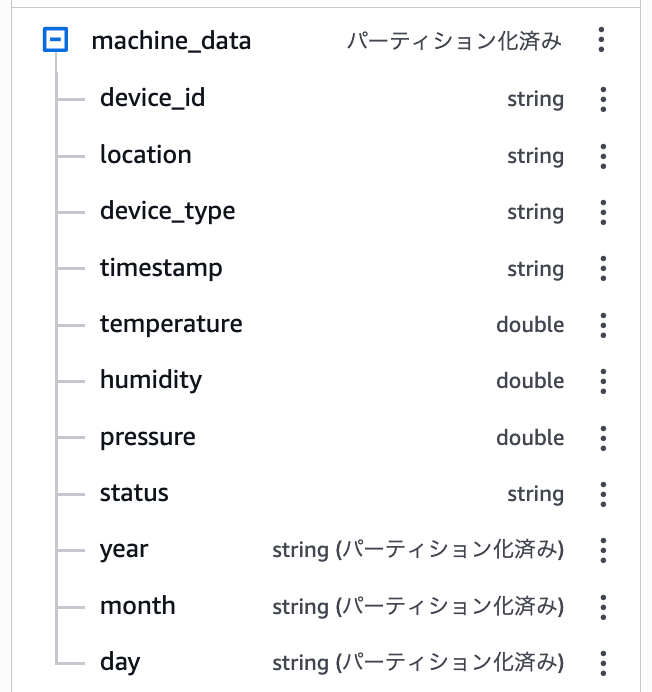Open three-dot menu for day partition
Viewport: 652px width, 692px height.
point(602,663)
